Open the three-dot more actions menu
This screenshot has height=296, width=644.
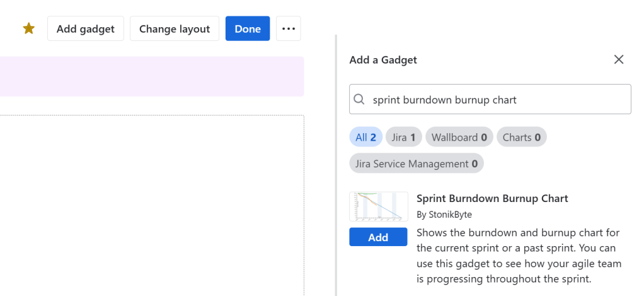(x=289, y=29)
